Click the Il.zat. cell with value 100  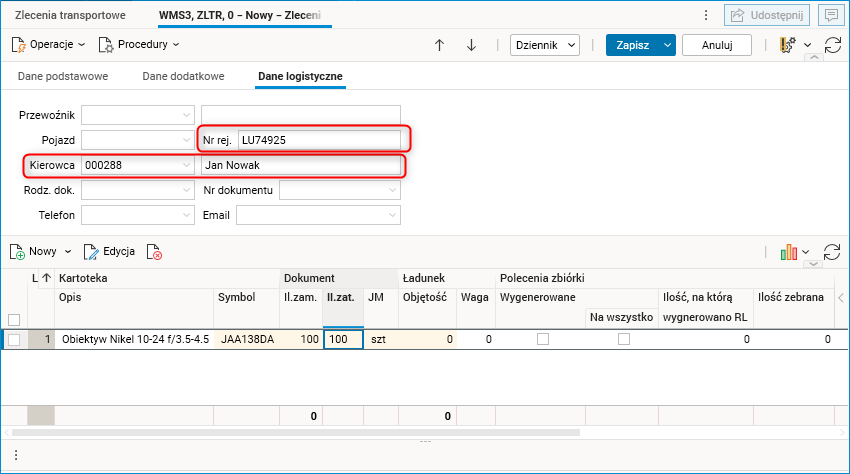click(343, 340)
